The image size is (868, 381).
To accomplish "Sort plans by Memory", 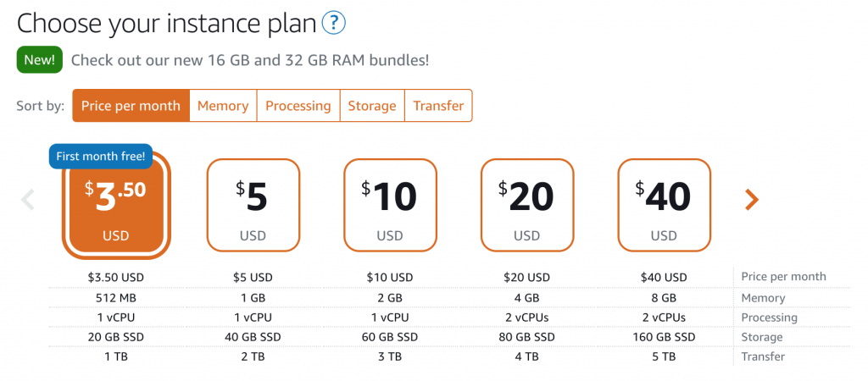I will point(223,106).
